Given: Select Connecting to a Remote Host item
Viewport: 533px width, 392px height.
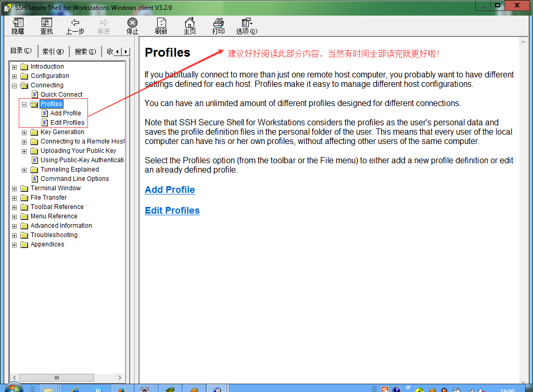Looking at the screenshot, I should tap(82, 141).
